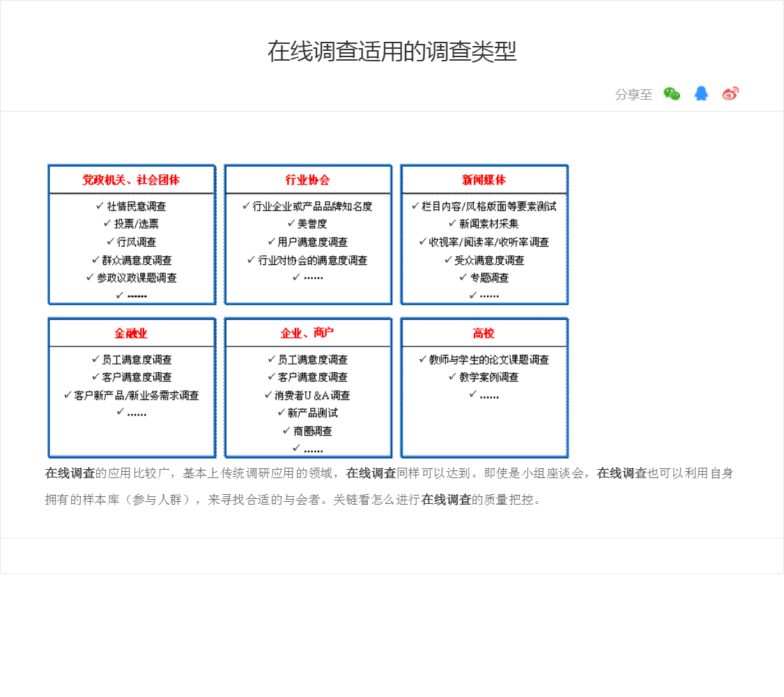Click the paragraph line starting 拥有的样本库

293,500
